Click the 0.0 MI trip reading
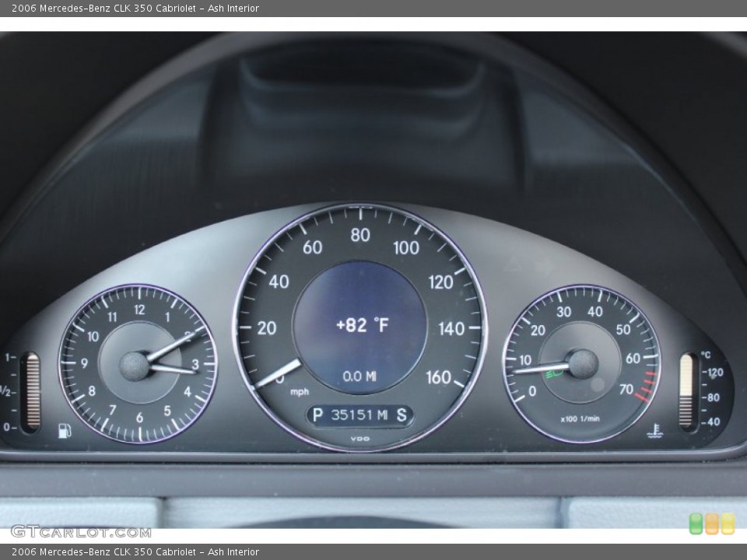This screenshot has width=747, height=560. pos(359,376)
